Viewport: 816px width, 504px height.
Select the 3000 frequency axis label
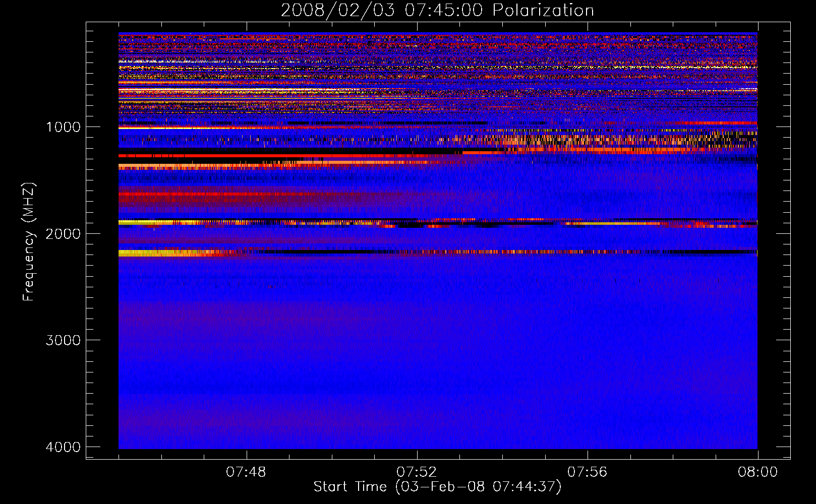(63, 340)
